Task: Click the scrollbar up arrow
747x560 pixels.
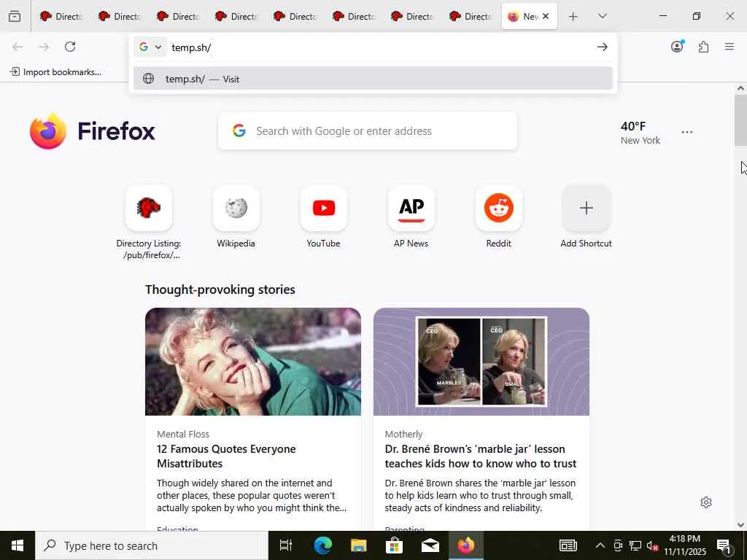Action: coord(740,88)
